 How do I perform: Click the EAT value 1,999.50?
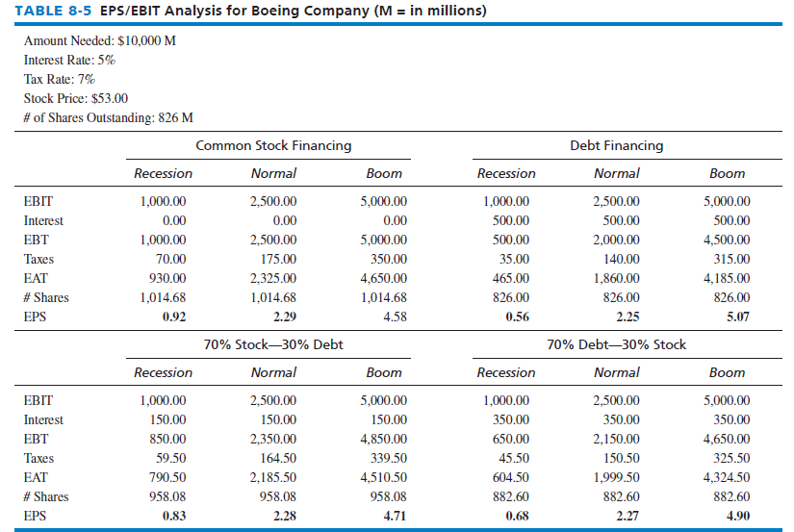click(x=618, y=477)
